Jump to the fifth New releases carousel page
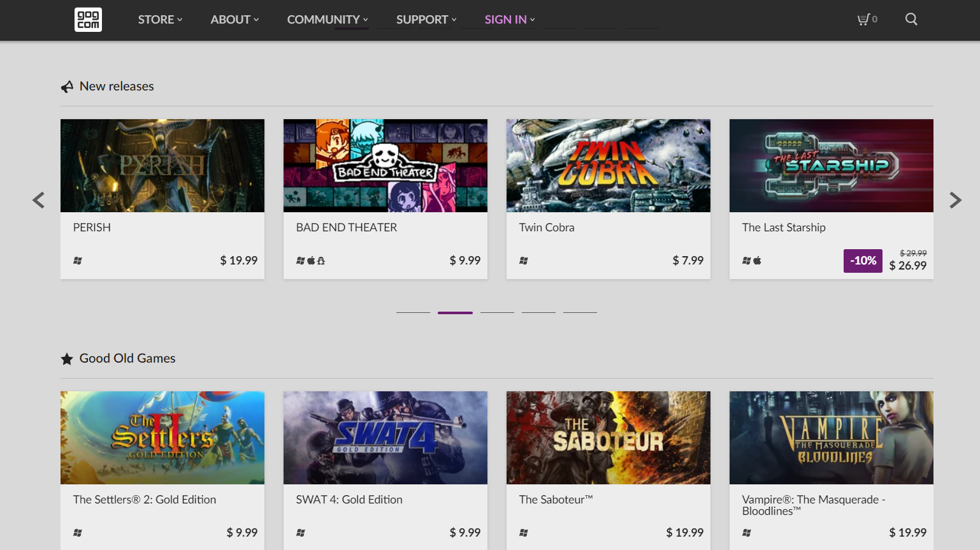Screen dimensions: 980x550 click(580, 312)
